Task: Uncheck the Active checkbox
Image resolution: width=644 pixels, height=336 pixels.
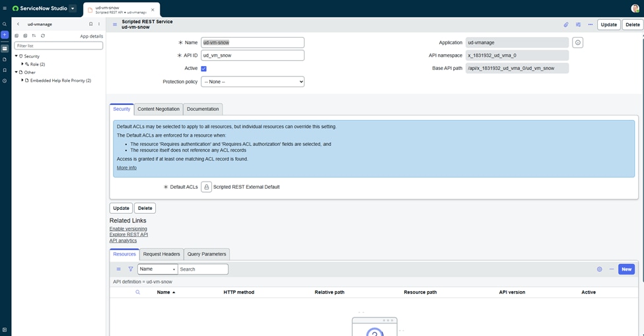Action: pyautogui.click(x=203, y=69)
